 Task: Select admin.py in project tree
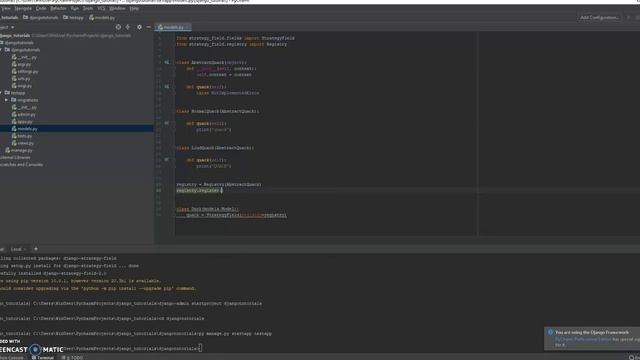click(x=23, y=114)
